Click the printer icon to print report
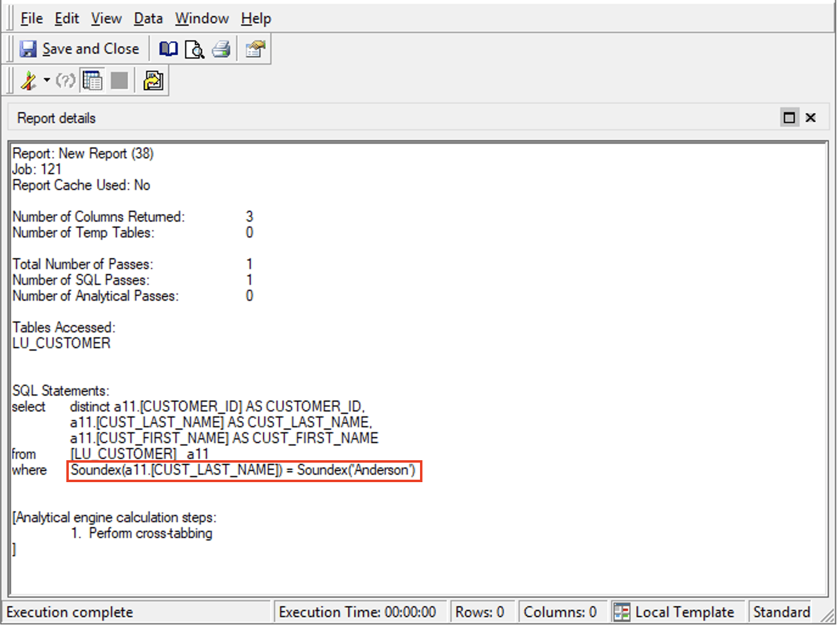Image resolution: width=840 pixels, height=627 pixels. 221,49
